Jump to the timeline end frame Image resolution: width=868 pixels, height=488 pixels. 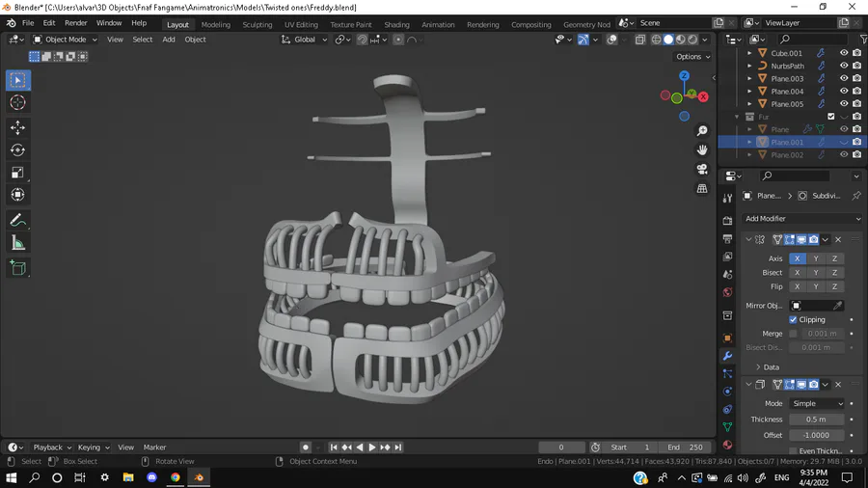click(x=398, y=447)
